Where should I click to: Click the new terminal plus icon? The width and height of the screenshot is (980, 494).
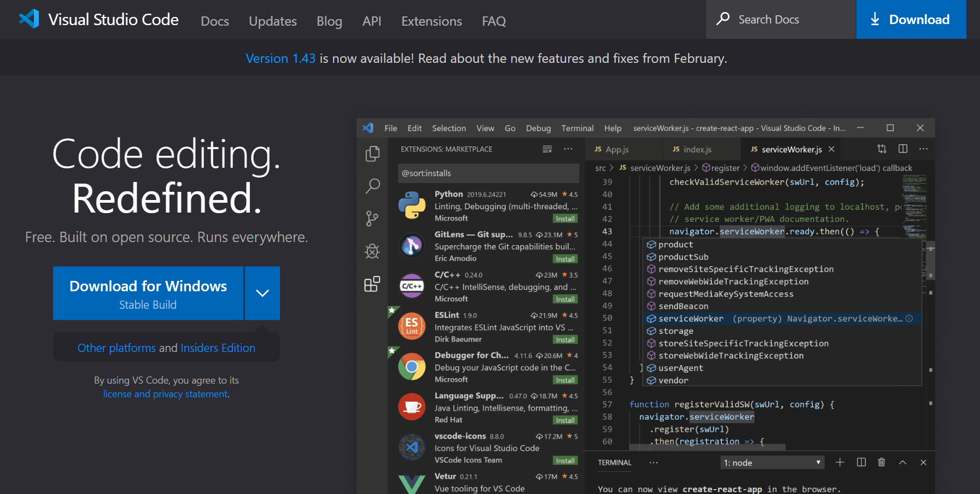pyautogui.click(x=840, y=462)
